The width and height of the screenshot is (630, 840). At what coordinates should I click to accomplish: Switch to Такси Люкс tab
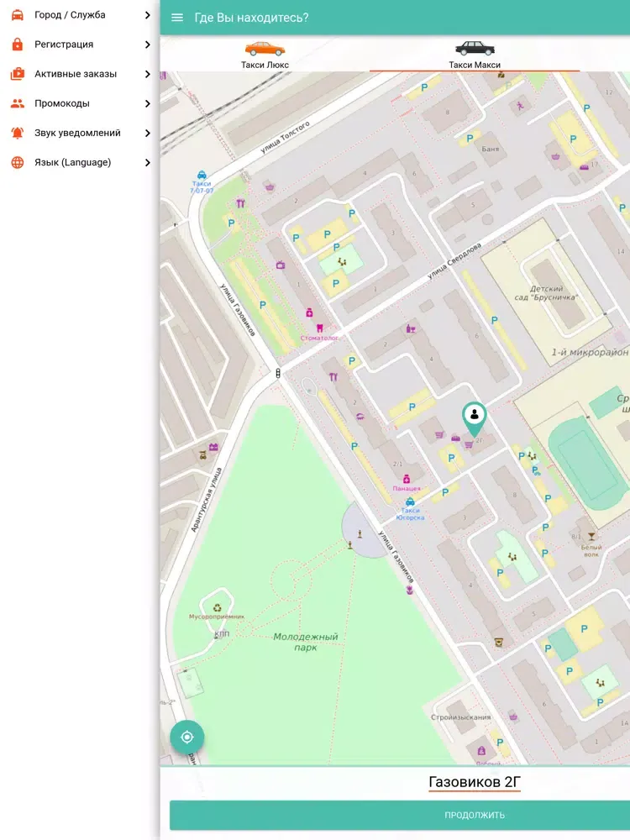pyautogui.click(x=265, y=54)
